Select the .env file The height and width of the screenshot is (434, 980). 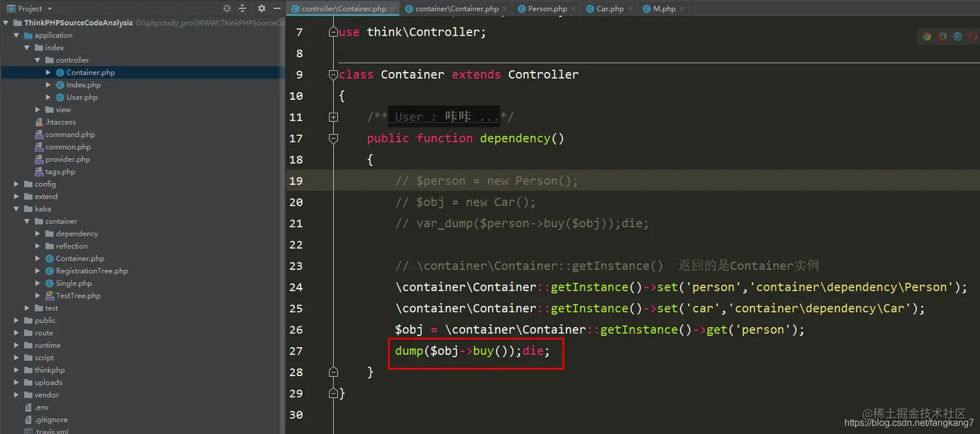[x=41, y=407]
